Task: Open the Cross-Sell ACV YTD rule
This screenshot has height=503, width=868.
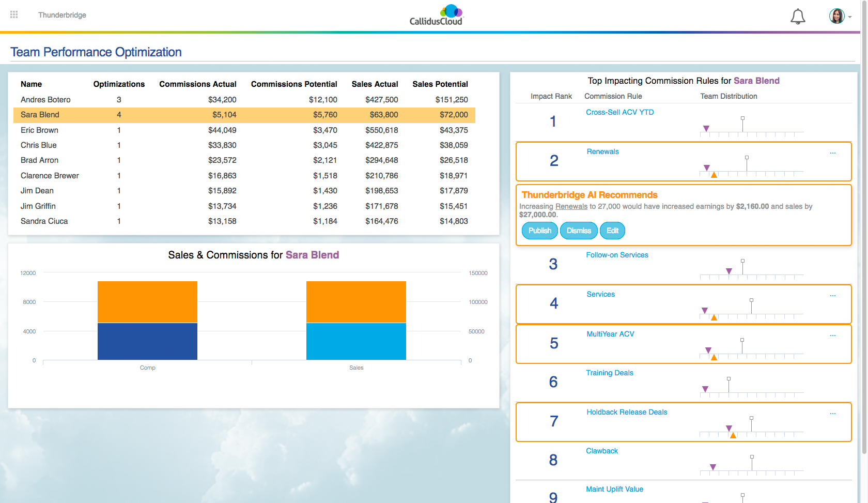Action: [x=620, y=112]
